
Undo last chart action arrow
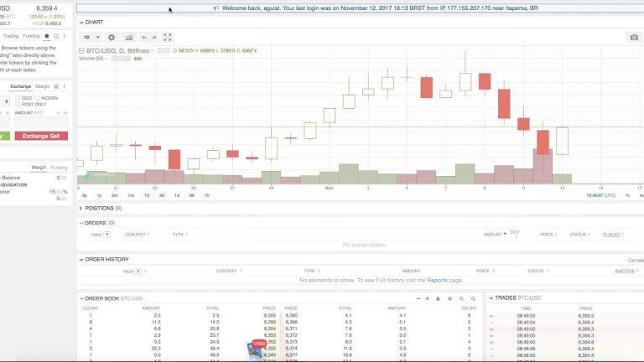[x=144, y=38]
